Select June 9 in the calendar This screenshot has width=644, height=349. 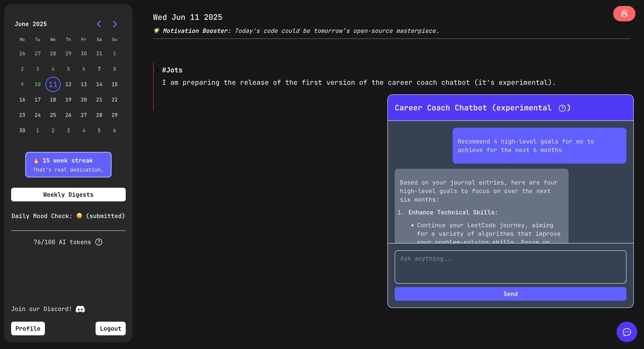[x=22, y=84]
